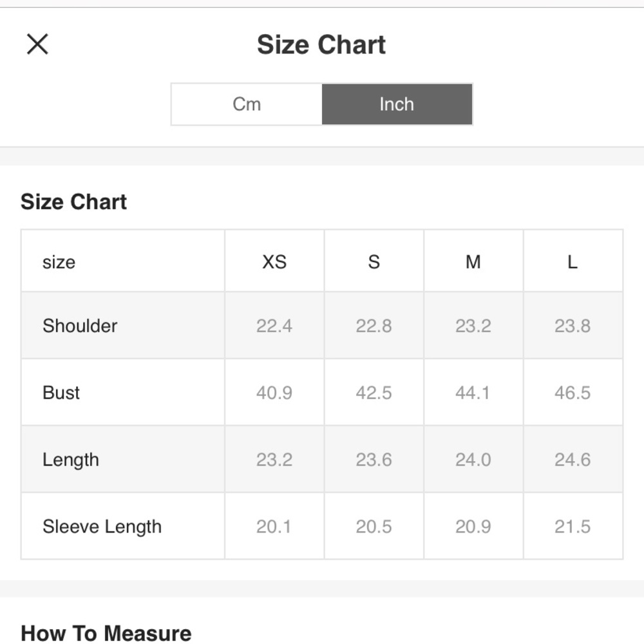This screenshot has width=644, height=644.
Task: Select the M length value 24.0
Action: (x=473, y=460)
